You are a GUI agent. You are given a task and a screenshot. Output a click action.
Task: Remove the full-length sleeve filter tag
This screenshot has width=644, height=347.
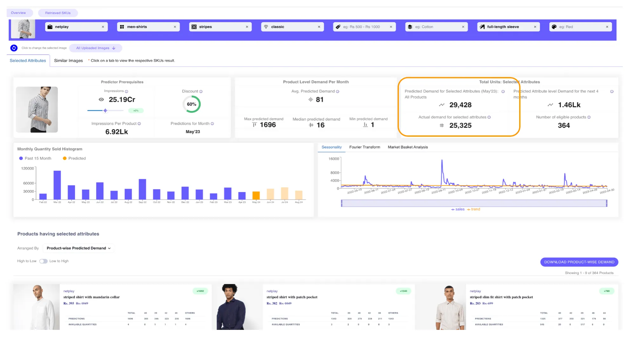(x=535, y=27)
